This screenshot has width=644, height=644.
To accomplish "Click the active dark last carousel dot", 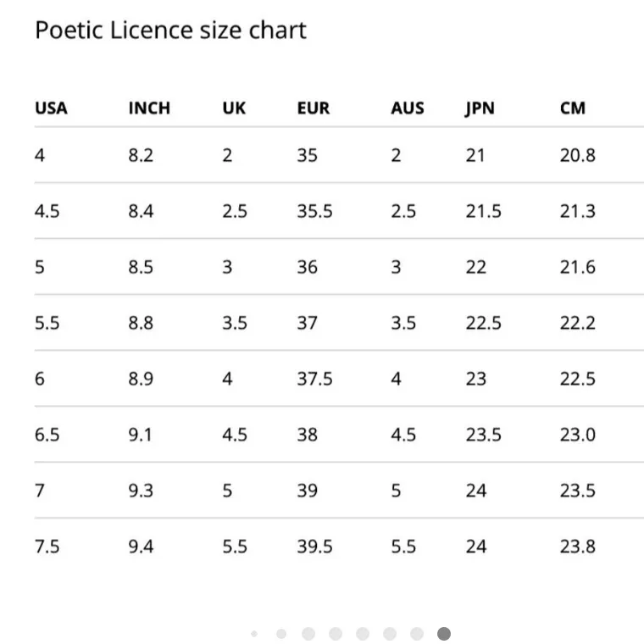I will (x=444, y=634).
